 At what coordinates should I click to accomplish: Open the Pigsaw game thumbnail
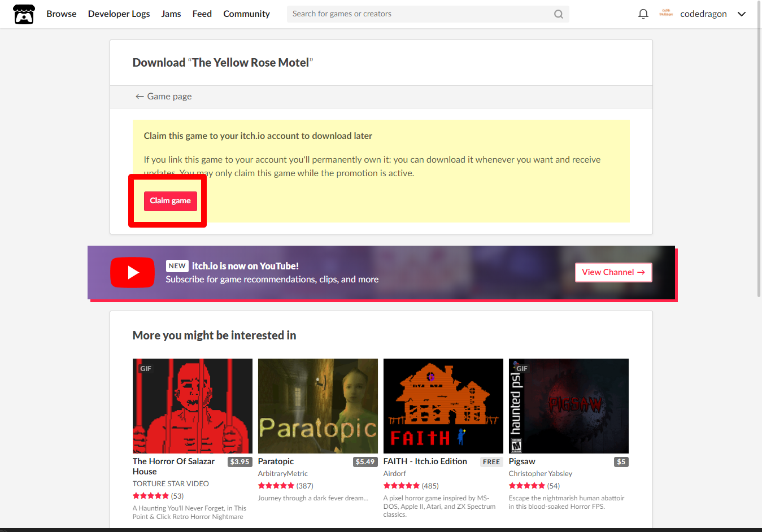click(569, 406)
